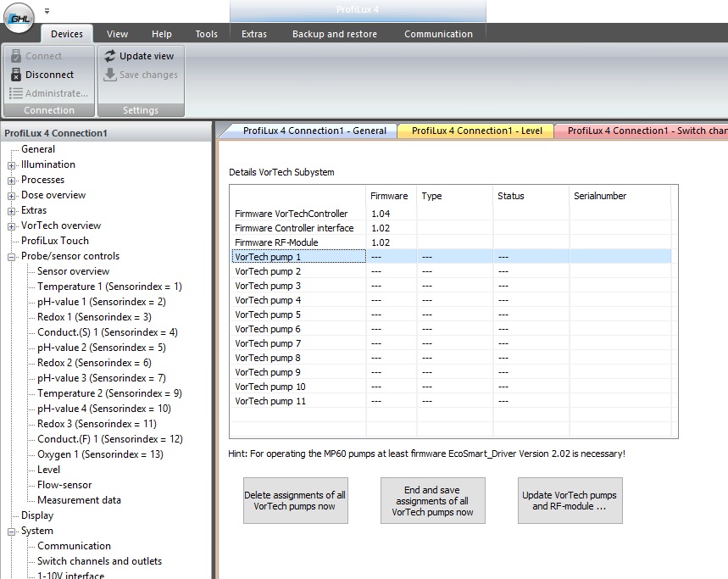Click the Firmware column header
Image resolution: width=728 pixels, height=579 pixels.
tap(389, 196)
